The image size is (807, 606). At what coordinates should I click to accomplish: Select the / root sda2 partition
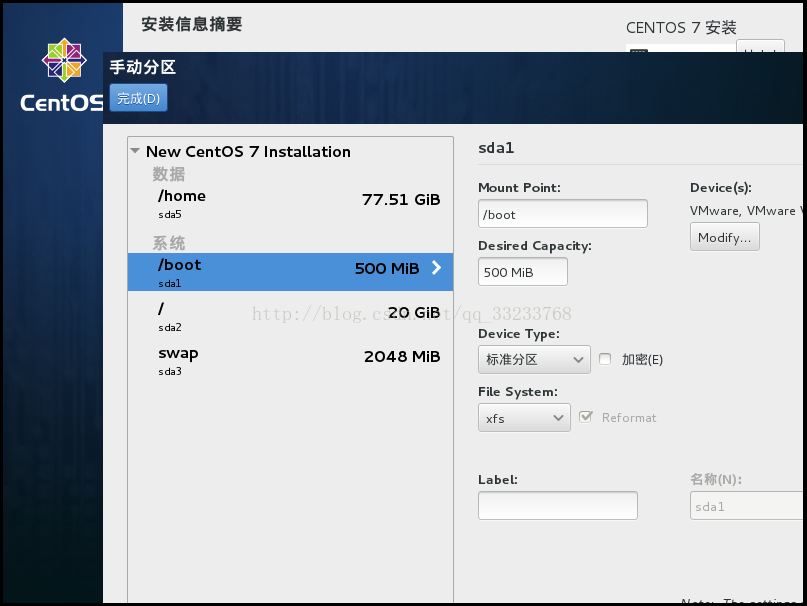coord(290,317)
